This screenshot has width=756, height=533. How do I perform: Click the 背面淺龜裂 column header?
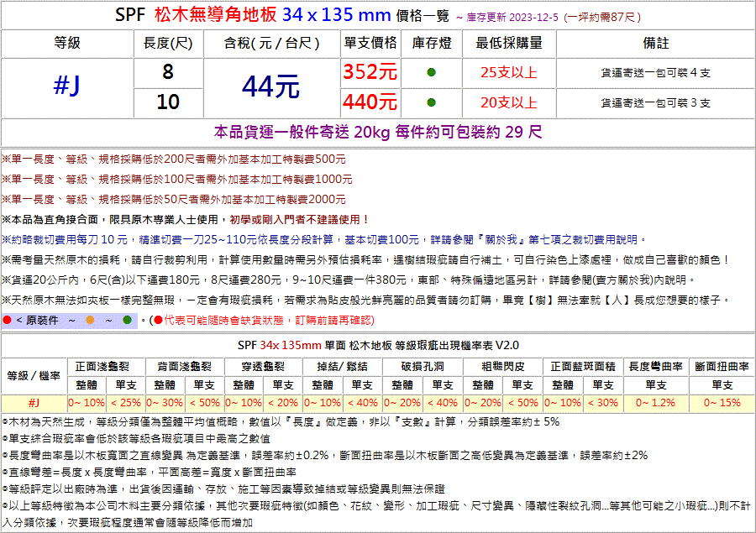pos(185,367)
